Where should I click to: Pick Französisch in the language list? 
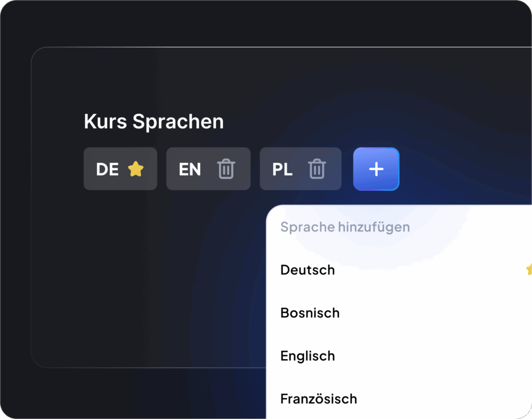[x=318, y=399]
